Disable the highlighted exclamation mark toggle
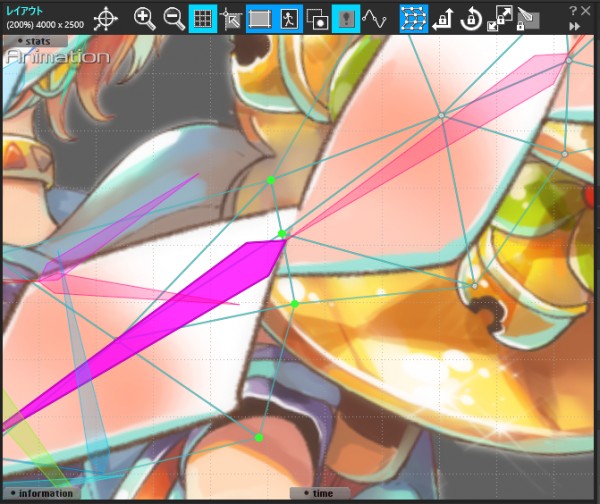The image size is (600, 504). tap(346, 18)
